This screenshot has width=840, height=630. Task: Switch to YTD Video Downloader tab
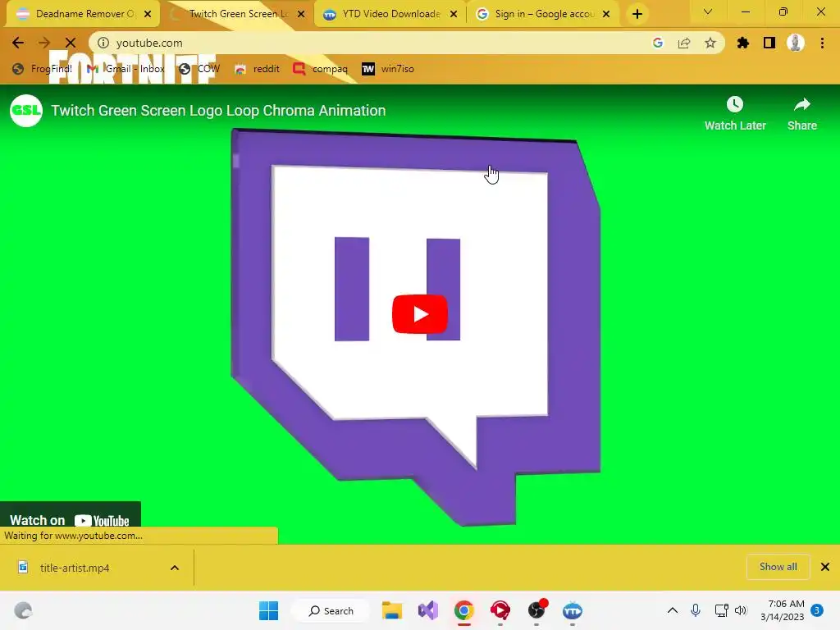pos(388,14)
